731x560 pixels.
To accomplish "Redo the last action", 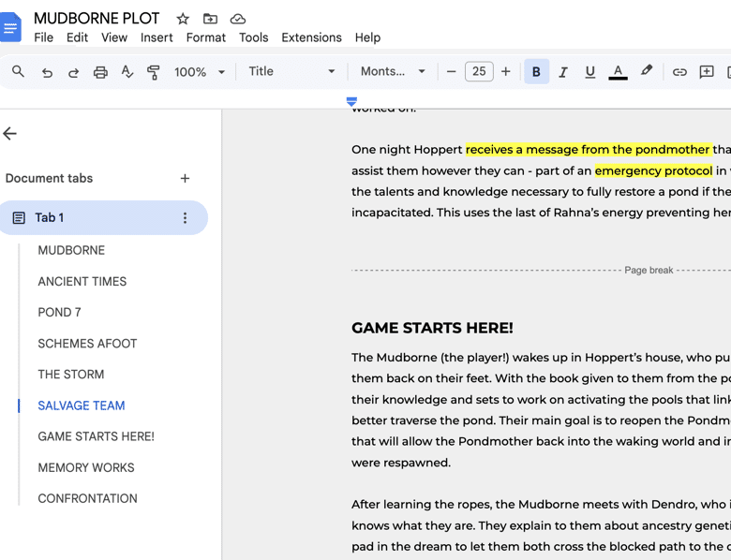I will 73,72.
